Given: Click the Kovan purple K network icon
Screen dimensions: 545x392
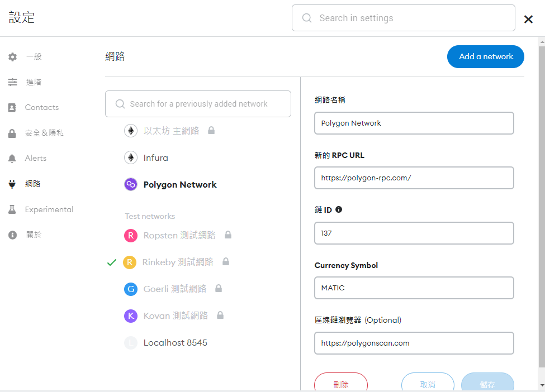Looking at the screenshot, I should coord(131,316).
